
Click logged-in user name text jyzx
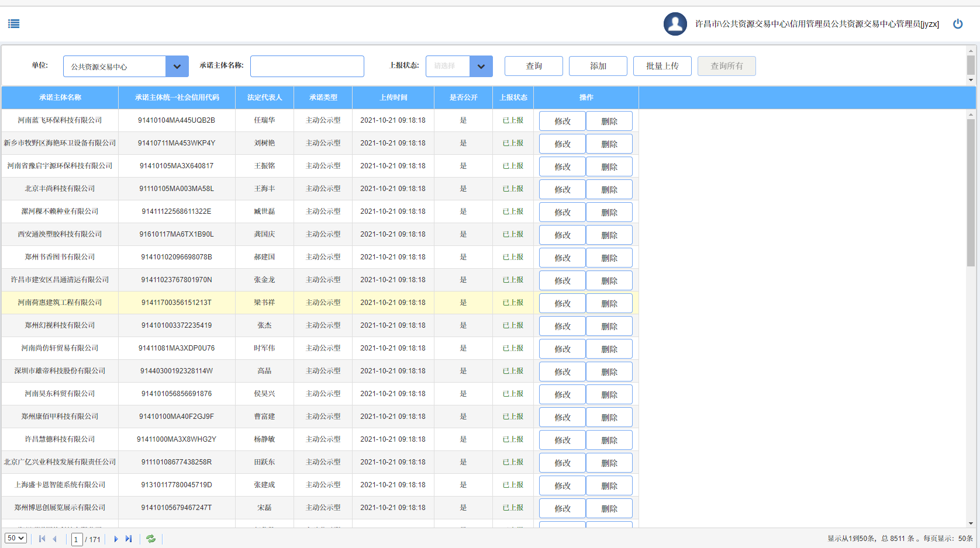point(817,24)
